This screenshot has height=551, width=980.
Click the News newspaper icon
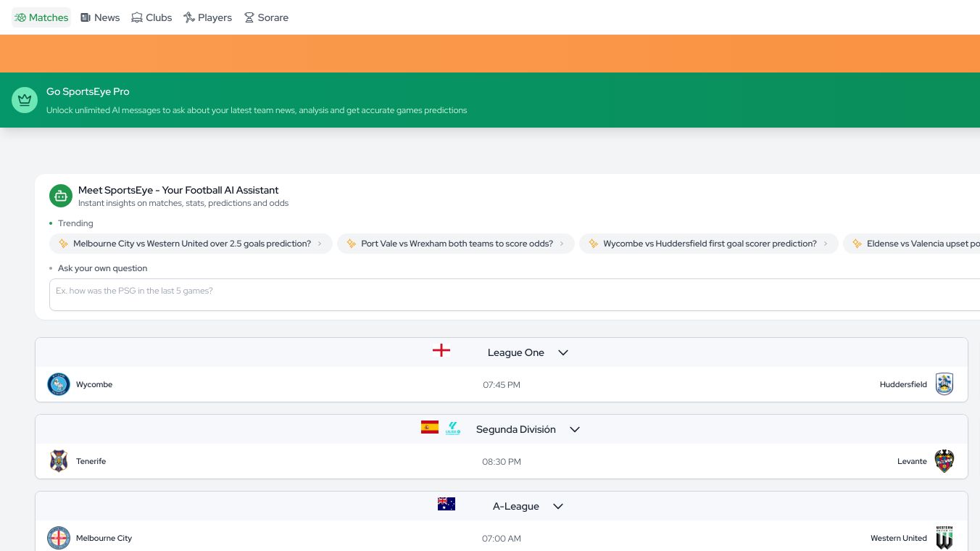click(86, 17)
